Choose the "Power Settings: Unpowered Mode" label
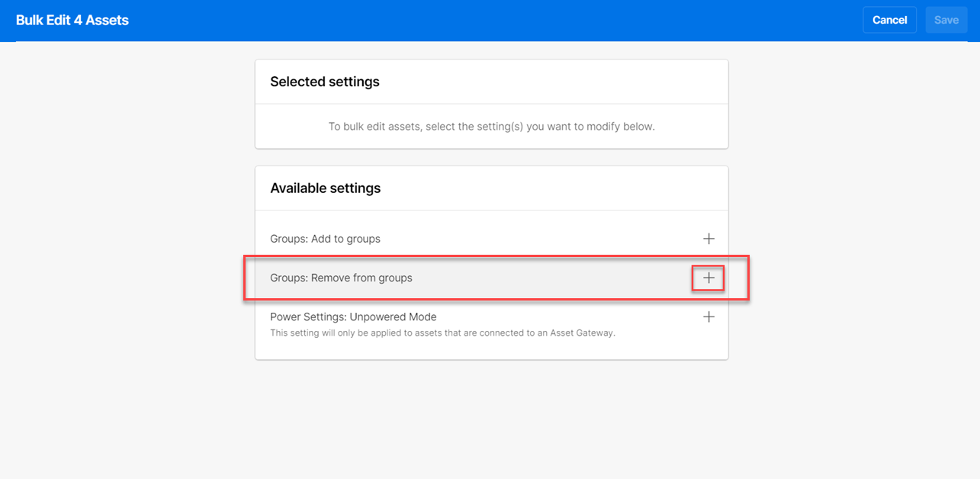Screen dimensions: 980x479 click(x=353, y=317)
